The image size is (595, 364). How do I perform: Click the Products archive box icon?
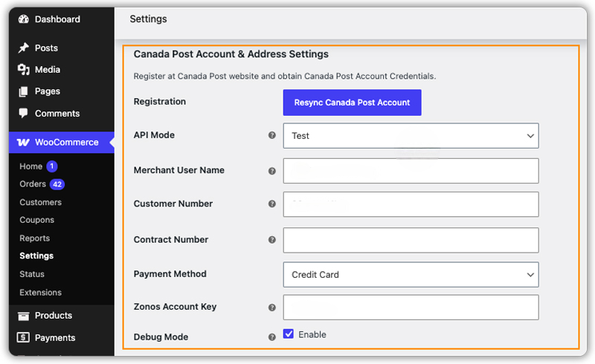24,316
